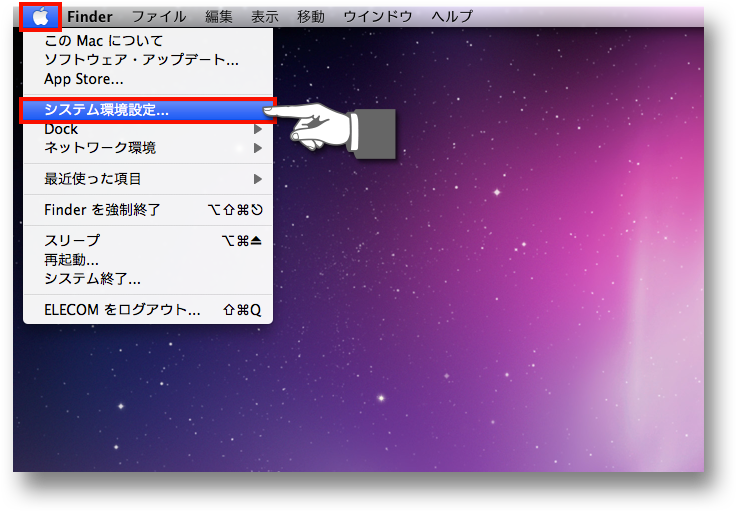Select システム終了… menu entry
Screen dimensions: 738x513
point(148,279)
